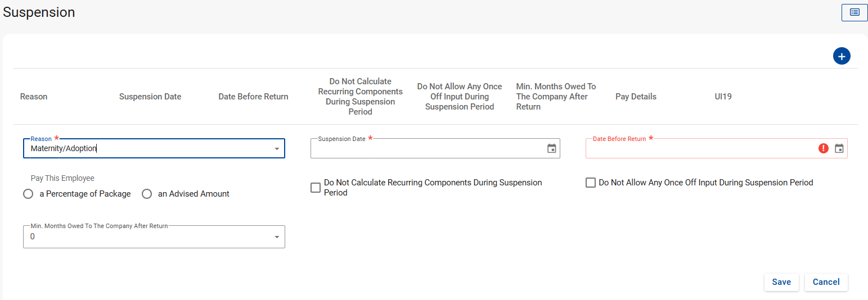This screenshot has width=868, height=300.
Task: Click the Save button
Action: tap(781, 282)
